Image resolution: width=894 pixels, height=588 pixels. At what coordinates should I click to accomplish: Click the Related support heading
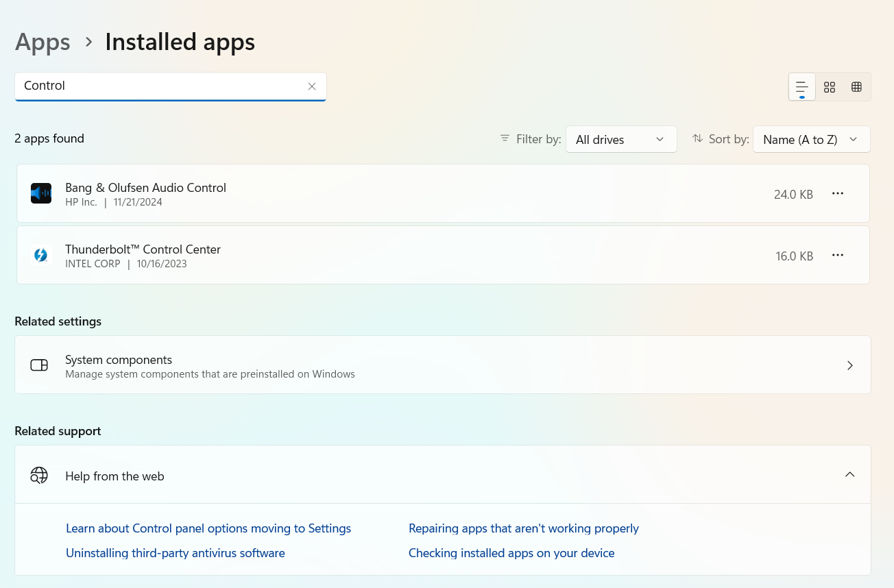pyautogui.click(x=58, y=431)
